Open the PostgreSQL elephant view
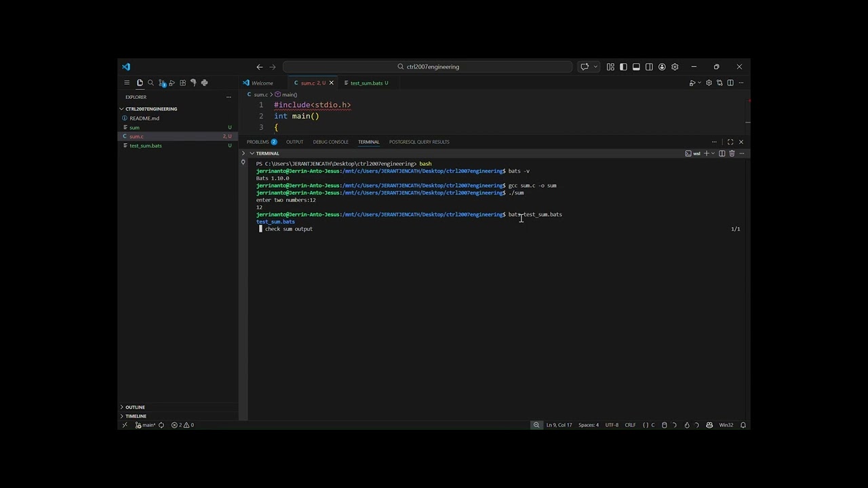This screenshot has width=868, height=488. point(193,83)
